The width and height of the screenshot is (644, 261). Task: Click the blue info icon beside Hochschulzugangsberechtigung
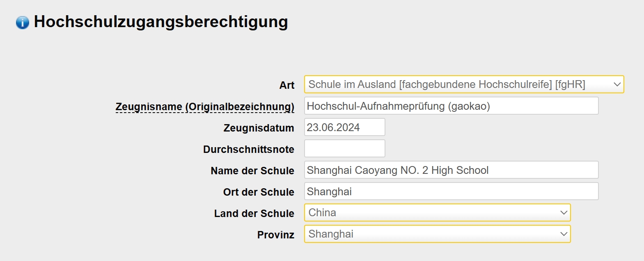(x=23, y=22)
